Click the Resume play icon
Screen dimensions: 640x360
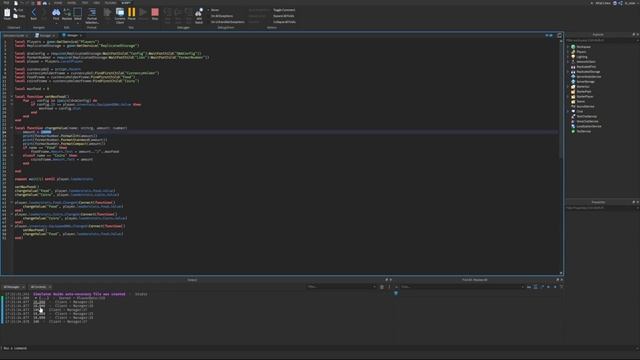(143, 14)
